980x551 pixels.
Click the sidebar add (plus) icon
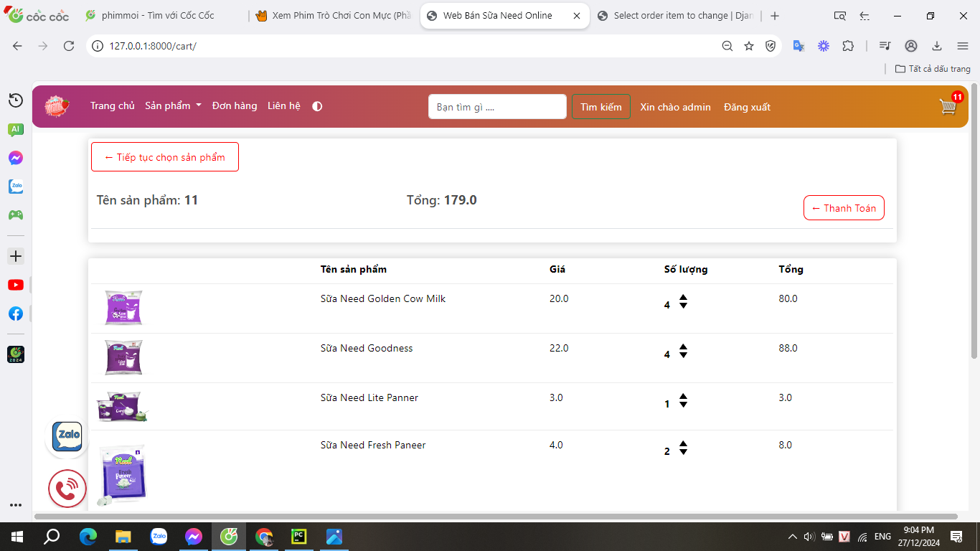(16, 256)
